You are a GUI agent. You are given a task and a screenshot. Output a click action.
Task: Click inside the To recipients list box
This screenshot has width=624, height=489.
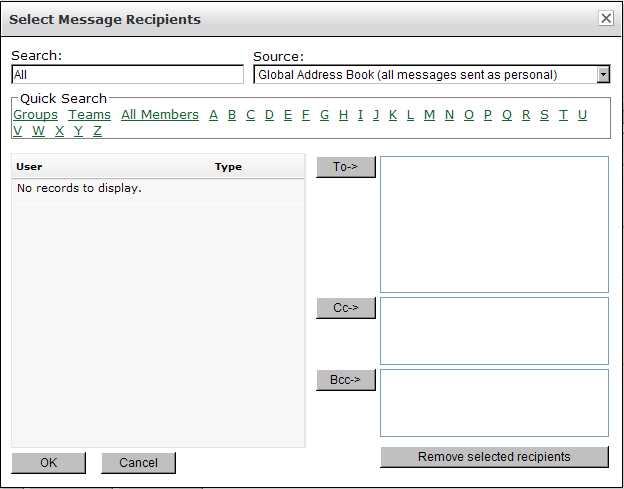coord(494,224)
